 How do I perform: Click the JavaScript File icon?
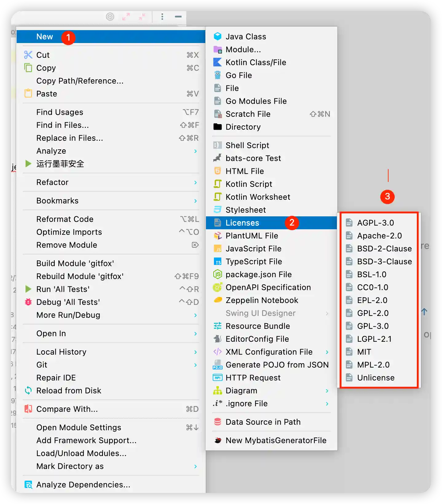[218, 249]
